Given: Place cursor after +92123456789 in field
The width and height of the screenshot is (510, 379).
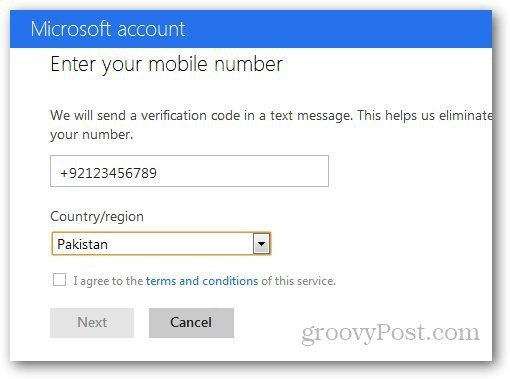Looking at the screenshot, I should [159, 173].
